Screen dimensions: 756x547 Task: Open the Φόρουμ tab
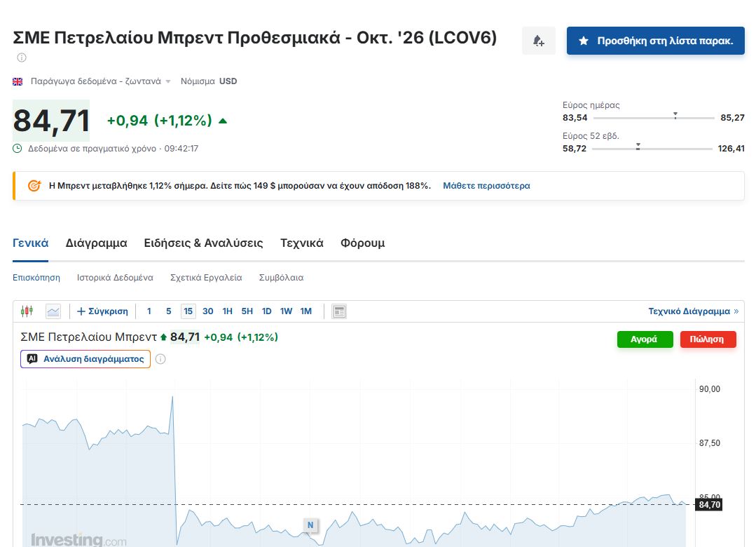pyautogui.click(x=362, y=243)
